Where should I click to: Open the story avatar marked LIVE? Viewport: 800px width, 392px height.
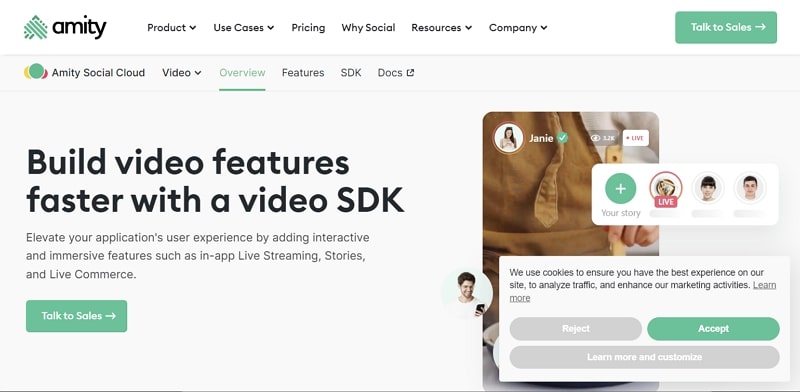coord(665,188)
